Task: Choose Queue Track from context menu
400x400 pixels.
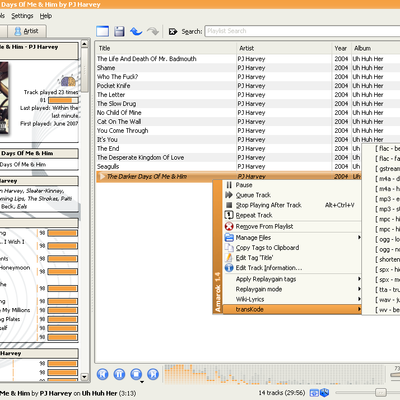Action: pyautogui.click(x=292, y=195)
